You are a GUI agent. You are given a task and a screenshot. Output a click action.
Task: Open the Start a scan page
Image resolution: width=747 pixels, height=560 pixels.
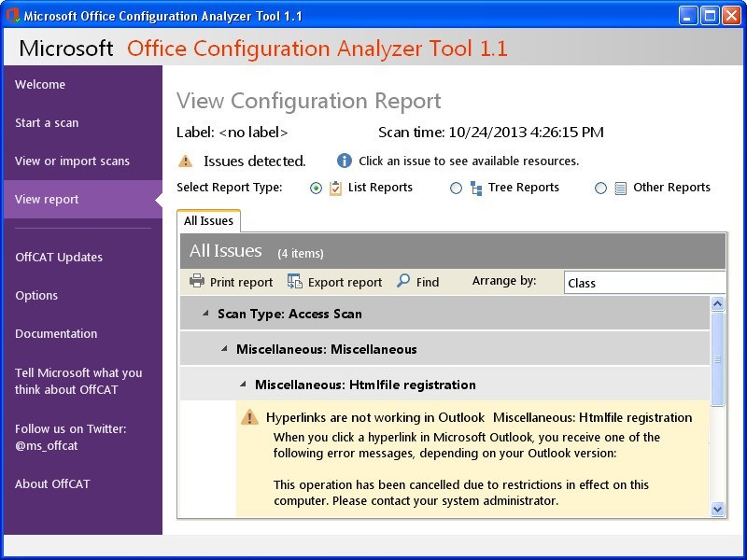click(48, 122)
